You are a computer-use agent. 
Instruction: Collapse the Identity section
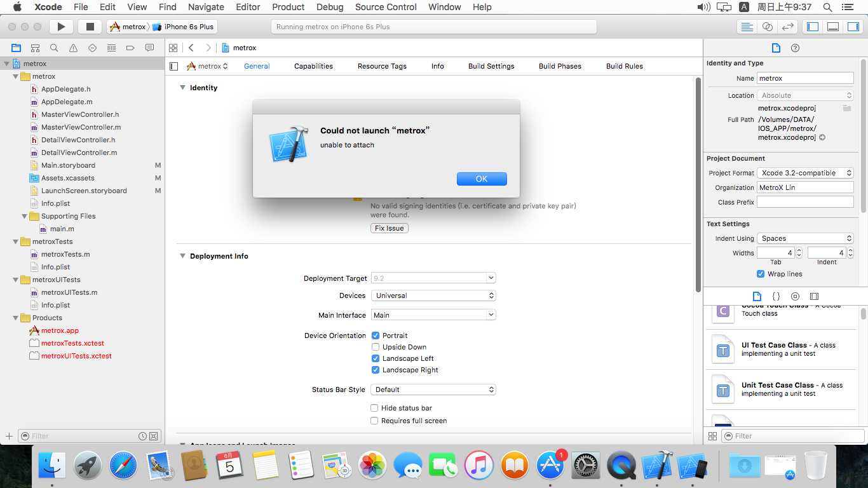point(182,88)
